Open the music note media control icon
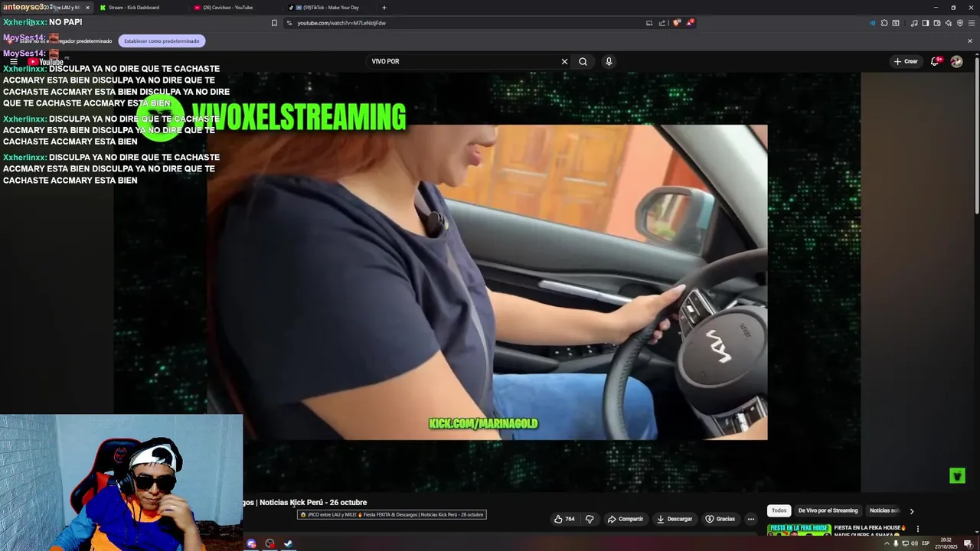This screenshot has height=551, width=980. point(914,23)
